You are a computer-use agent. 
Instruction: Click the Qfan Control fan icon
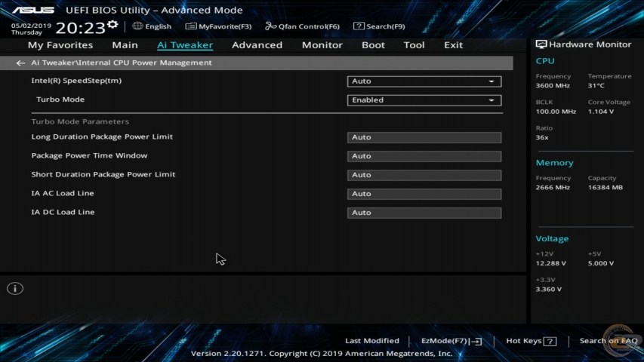tap(270, 26)
